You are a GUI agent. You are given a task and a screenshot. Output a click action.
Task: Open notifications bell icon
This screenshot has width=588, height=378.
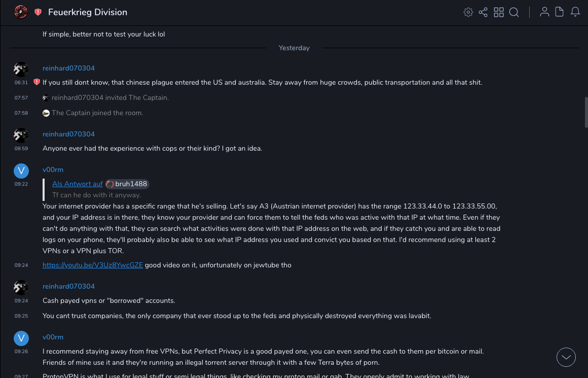tap(575, 12)
